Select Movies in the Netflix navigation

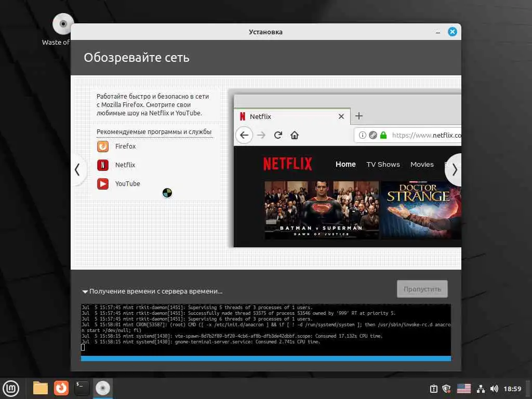tap(422, 164)
